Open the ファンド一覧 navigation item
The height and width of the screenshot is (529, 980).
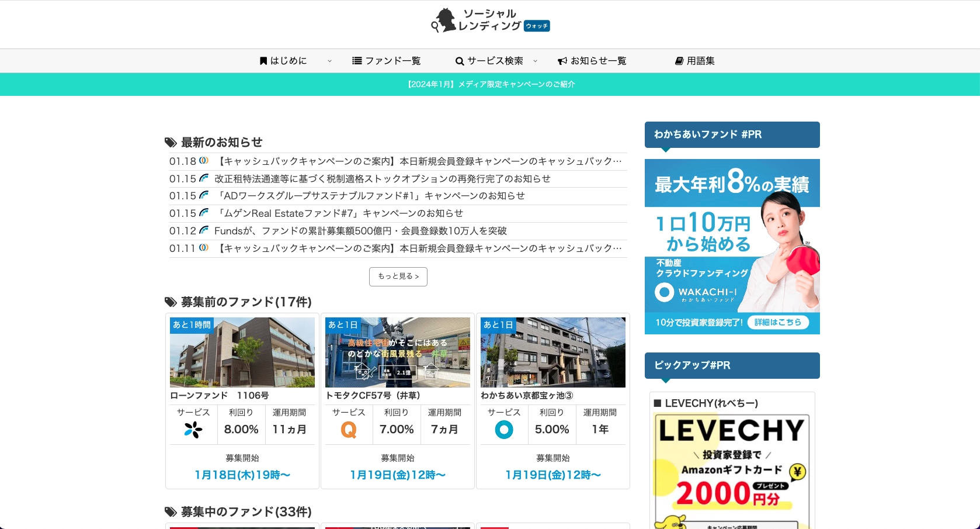[386, 61]
